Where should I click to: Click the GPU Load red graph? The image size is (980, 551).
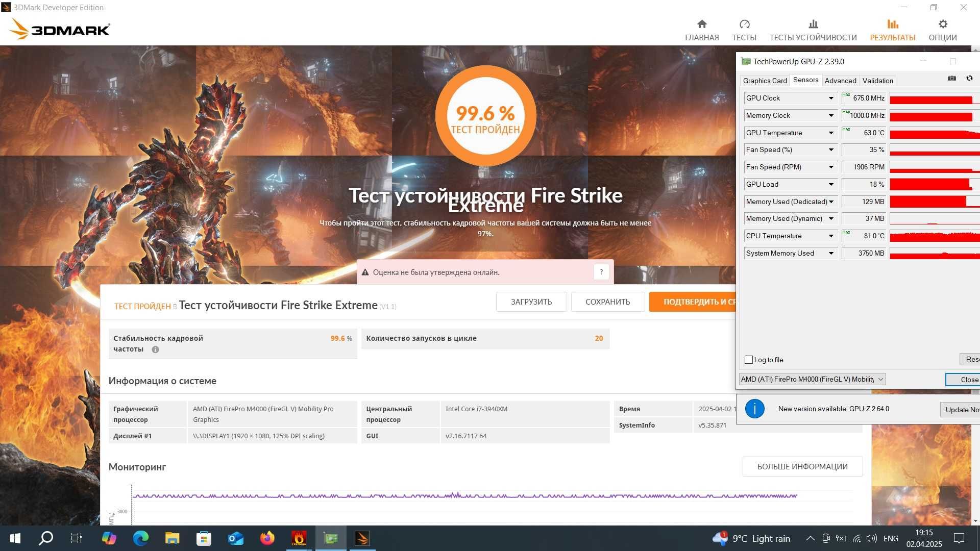[935, 184]
